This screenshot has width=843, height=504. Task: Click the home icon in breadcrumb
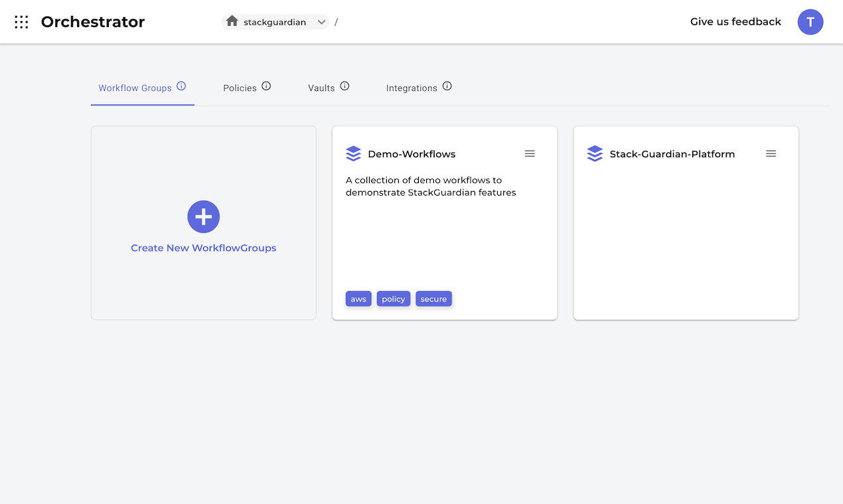[x=232, y=21]
